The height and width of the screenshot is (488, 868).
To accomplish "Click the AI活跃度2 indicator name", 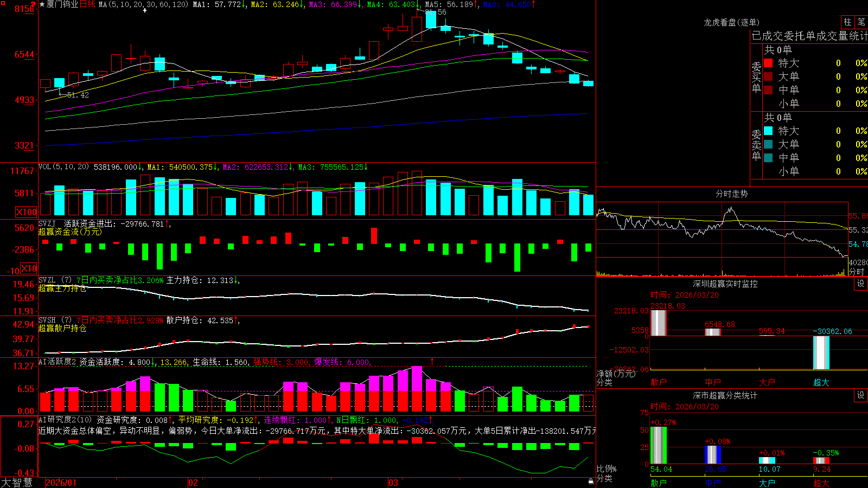I will [58, 362].
